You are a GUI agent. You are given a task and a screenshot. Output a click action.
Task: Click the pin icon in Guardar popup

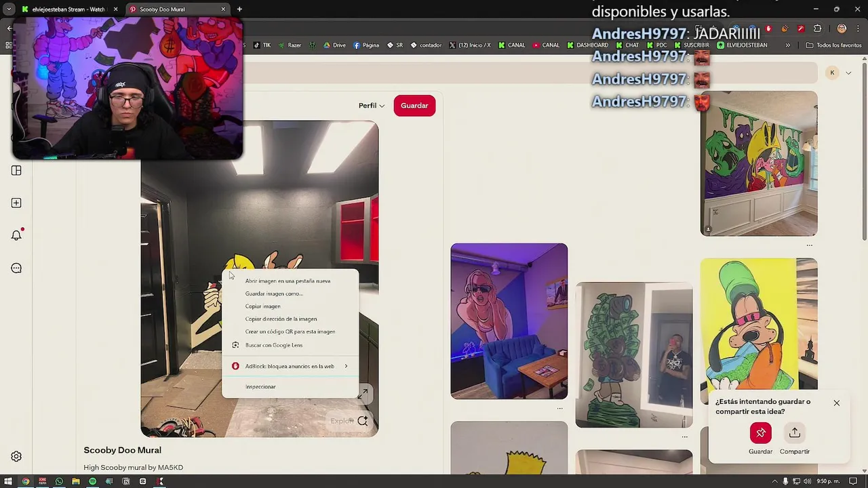[x=760, y=432]
